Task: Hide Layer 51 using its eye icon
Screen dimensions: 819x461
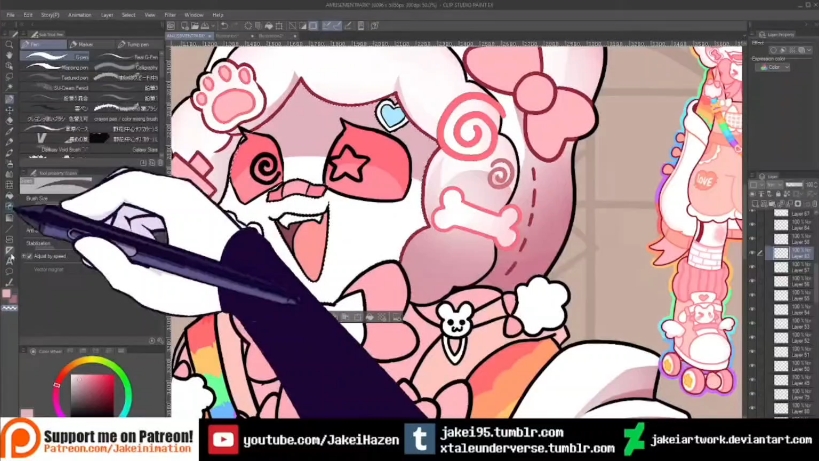Action: pyautogui.click(x=752, y=351)
